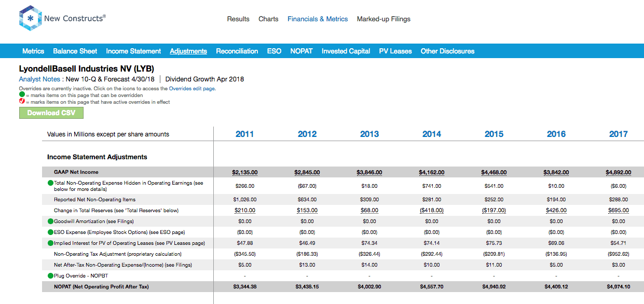Open GAAP Net Income value $2,135.00 for 2011

pos(245,172)
